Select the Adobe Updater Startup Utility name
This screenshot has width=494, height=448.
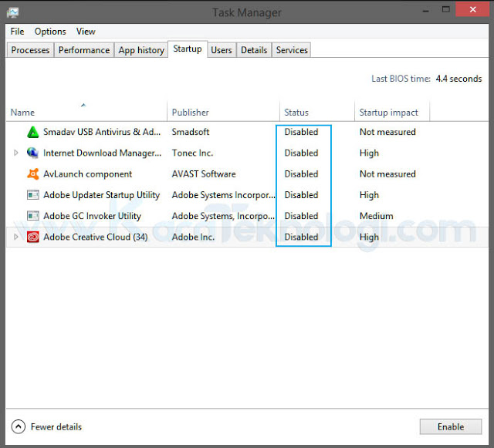pos(101,195)
